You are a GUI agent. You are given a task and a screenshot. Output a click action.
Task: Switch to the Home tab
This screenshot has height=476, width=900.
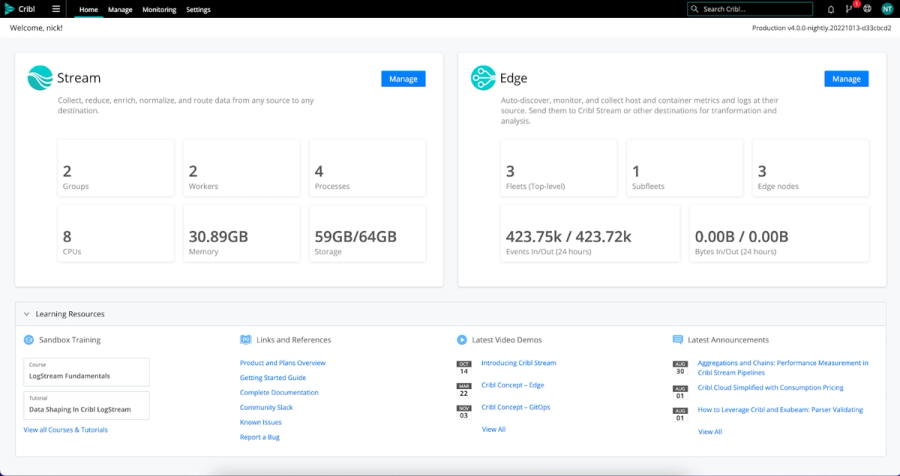coord(88,10)
